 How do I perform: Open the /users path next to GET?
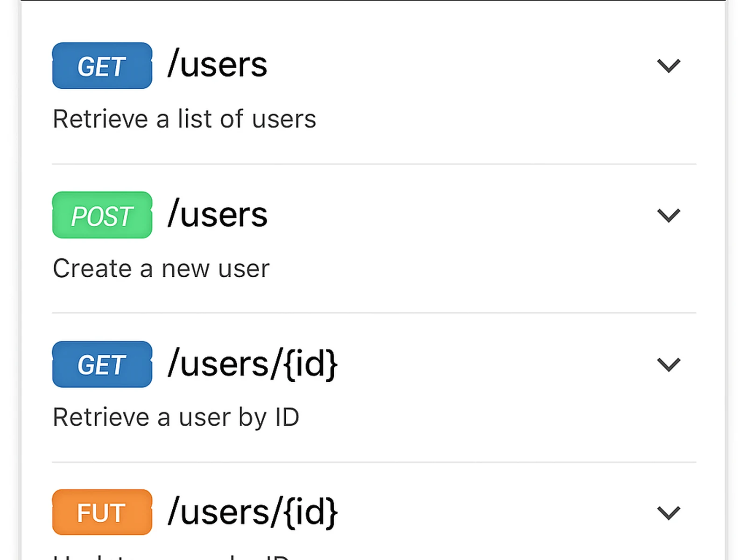click(x=218, y=65)
